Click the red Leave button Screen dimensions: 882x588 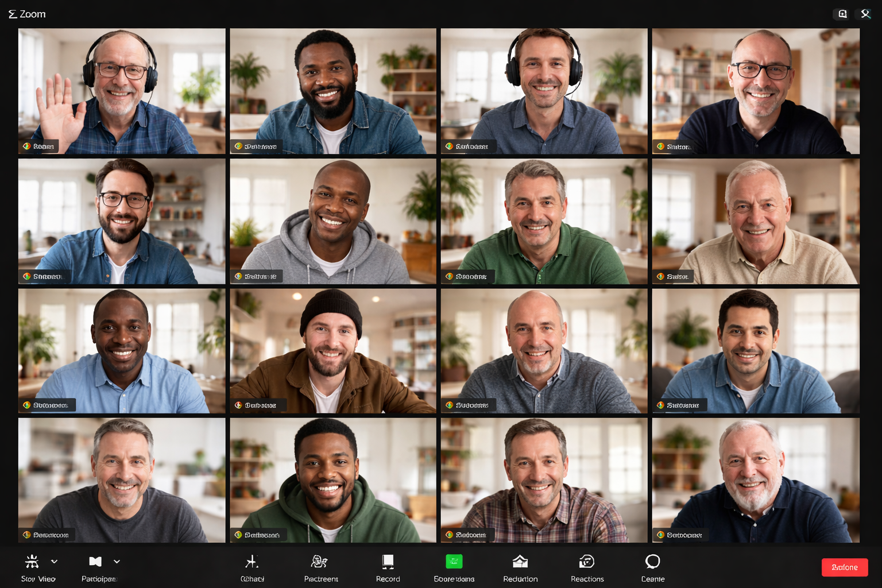(844, 567)
